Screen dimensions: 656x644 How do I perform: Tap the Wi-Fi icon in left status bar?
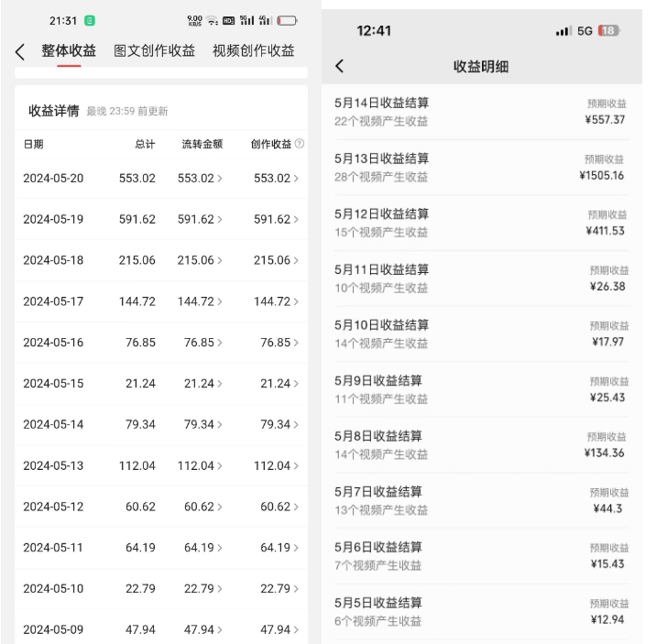point(213,20)
